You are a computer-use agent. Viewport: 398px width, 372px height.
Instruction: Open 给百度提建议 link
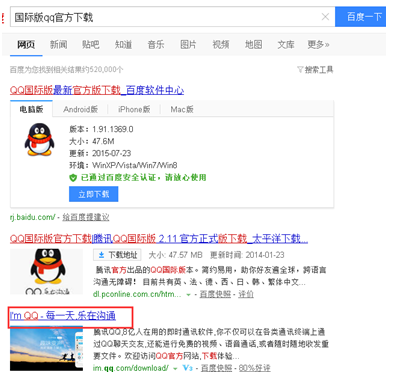pyautogui.click(x=86, y=217)
